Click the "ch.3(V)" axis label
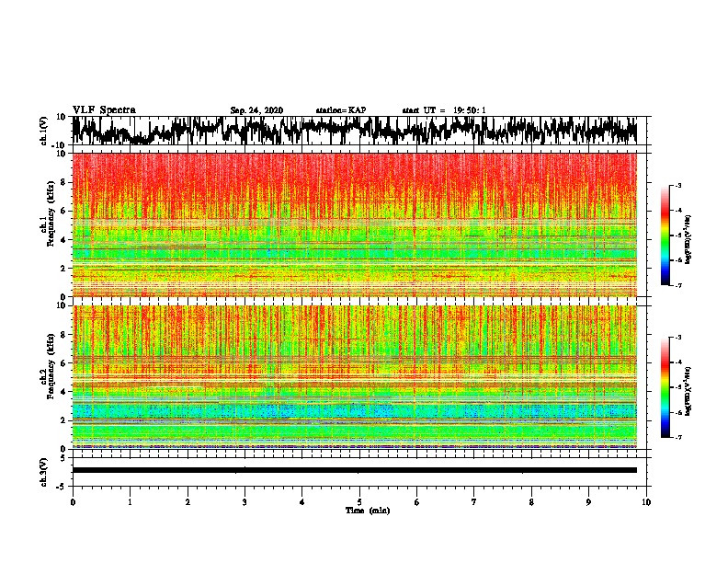 (43, 472)
